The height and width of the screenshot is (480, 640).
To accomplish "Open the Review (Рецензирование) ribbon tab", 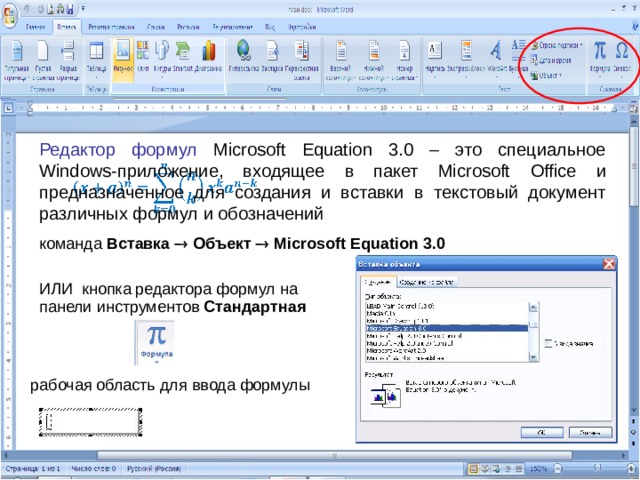I will (x=232, y=27).
